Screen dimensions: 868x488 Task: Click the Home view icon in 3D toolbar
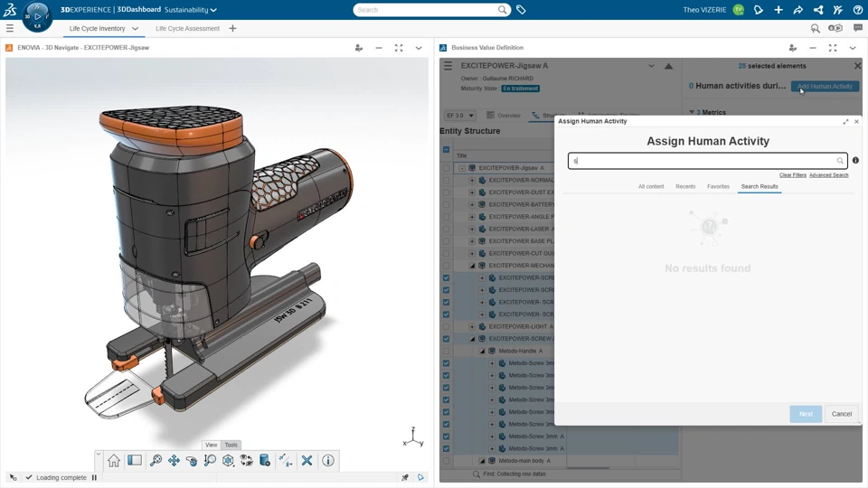pos(114,461)
